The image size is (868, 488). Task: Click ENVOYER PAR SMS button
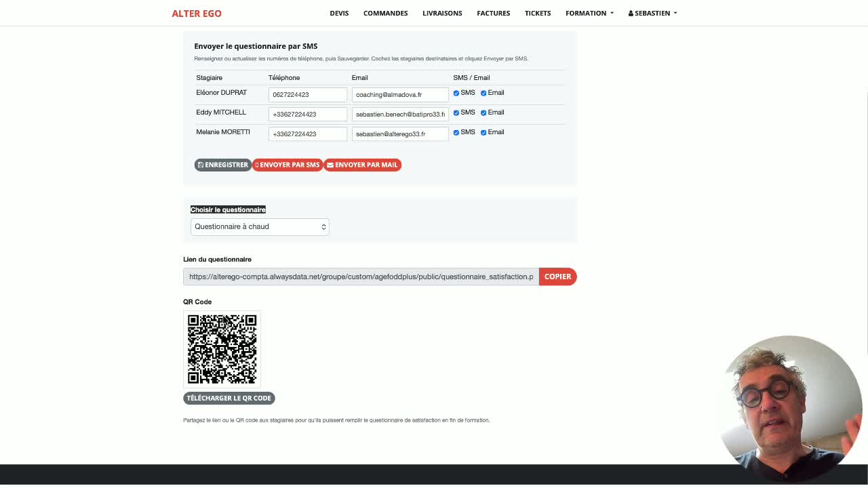click(x=288, y=165)
